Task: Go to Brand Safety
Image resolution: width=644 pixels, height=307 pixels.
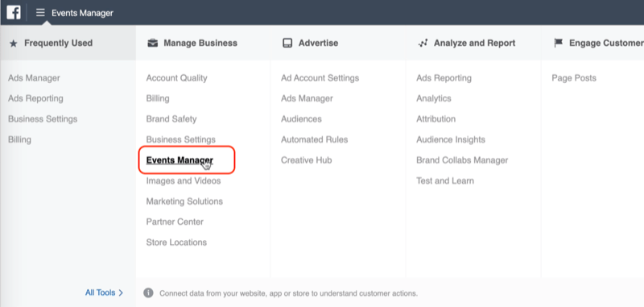Action: 171,119
